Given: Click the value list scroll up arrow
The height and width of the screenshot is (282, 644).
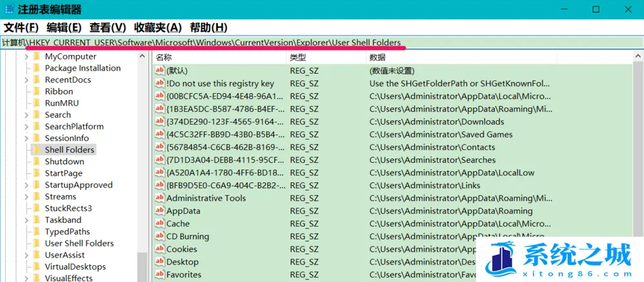Looking at the screenshot, I should click(x=639, y=56).
